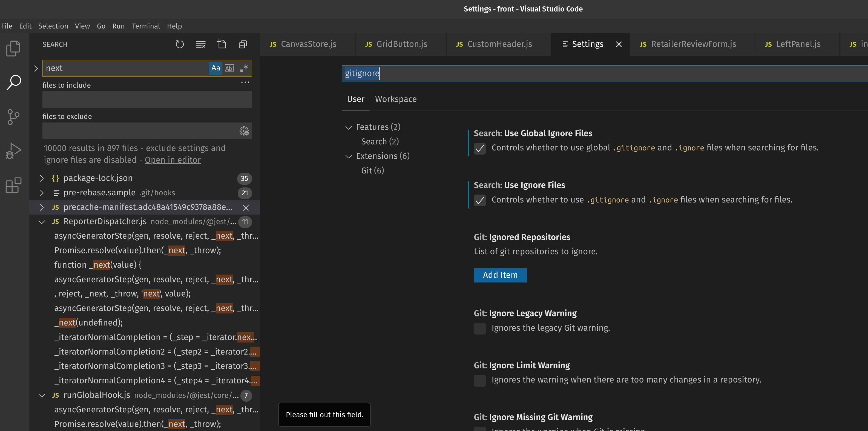Disable Search: Use Global Ignore Files
This screenshot has height=431, width=868.
[480, 149]
